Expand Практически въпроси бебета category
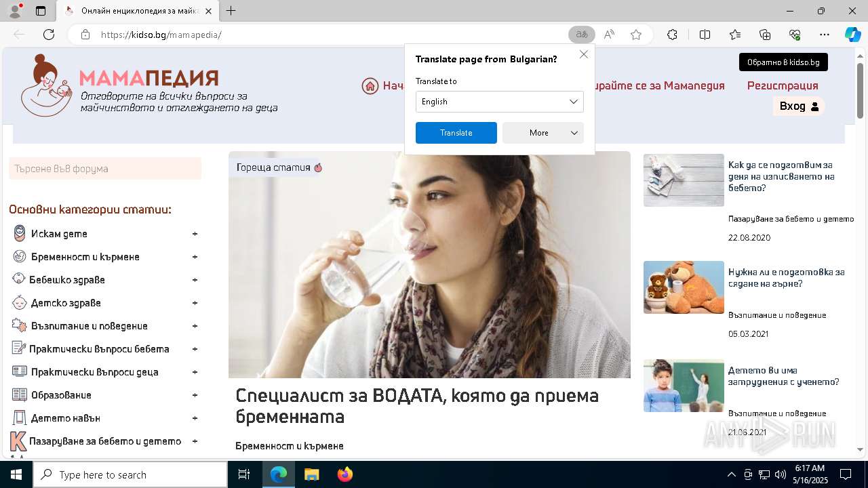868x488 pixels. [x=195, y=349]
